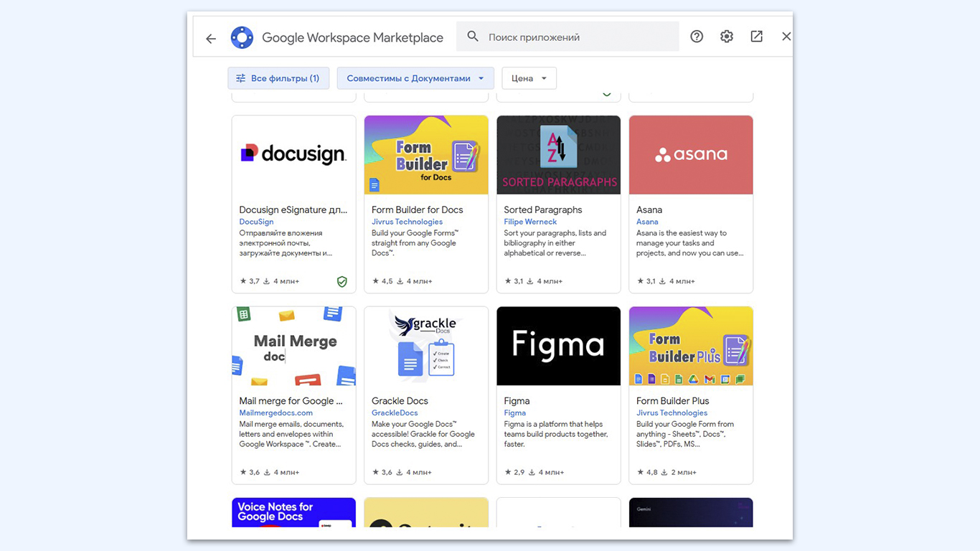Click the search magnifier icon

(473, 37)
